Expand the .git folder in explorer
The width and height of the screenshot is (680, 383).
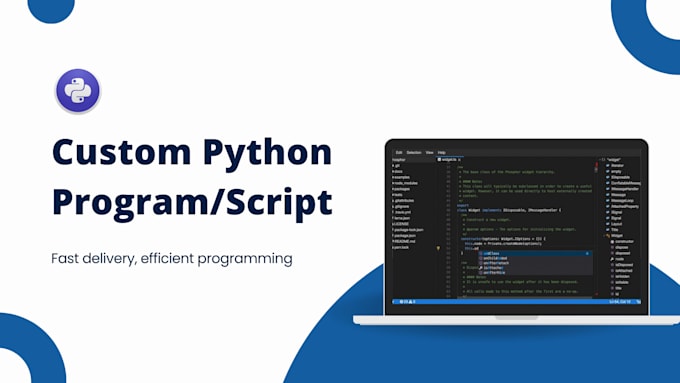point(396,166)
